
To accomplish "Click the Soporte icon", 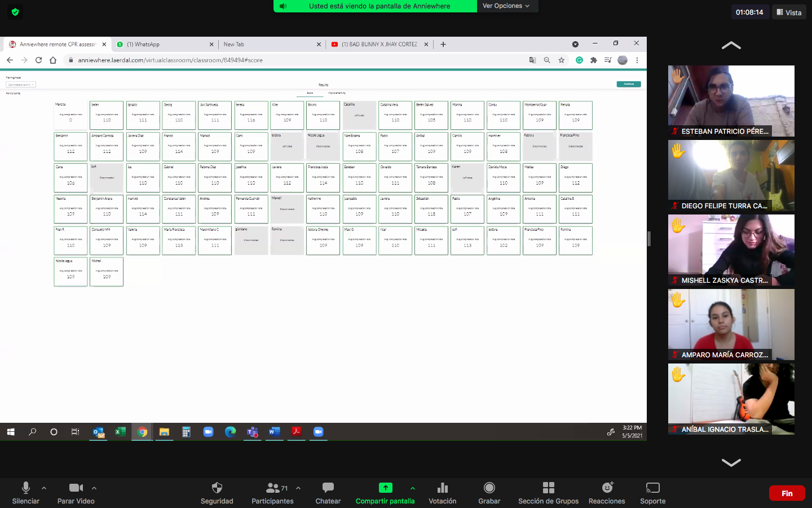I will pyautogui.click(x=652, y=488).
